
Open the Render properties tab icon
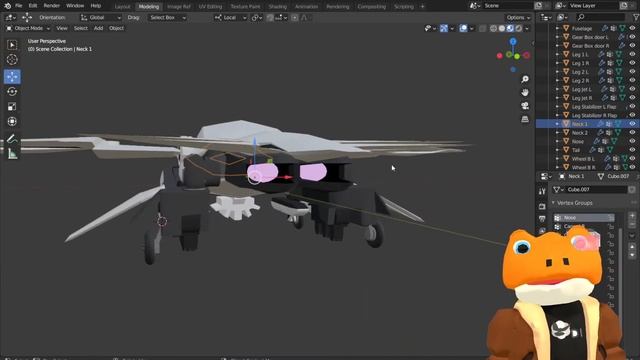click(542, 207)
